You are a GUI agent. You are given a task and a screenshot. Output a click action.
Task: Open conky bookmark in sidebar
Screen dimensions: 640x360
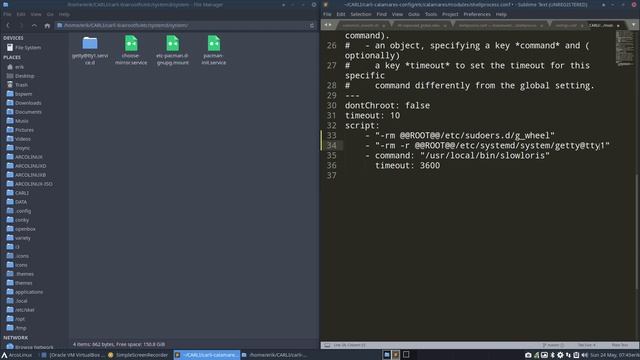[x=18, y=220]
